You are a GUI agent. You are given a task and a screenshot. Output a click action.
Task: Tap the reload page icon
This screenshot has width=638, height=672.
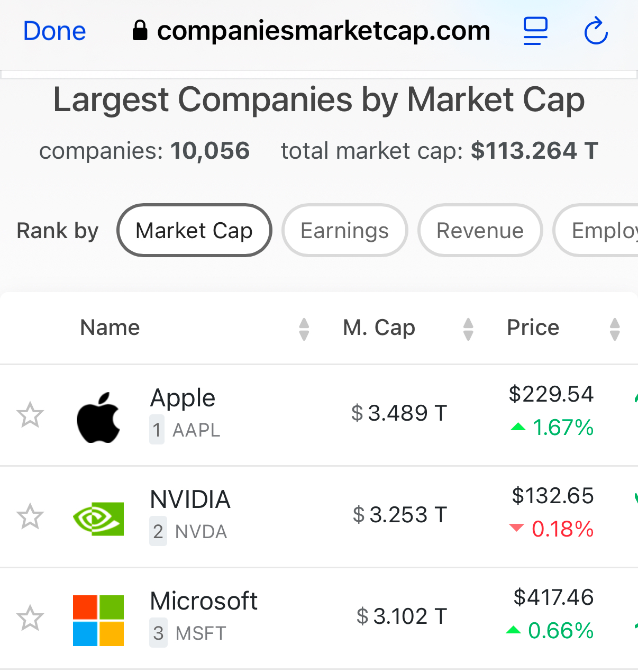pyautogui.click(x=596, y=31)
